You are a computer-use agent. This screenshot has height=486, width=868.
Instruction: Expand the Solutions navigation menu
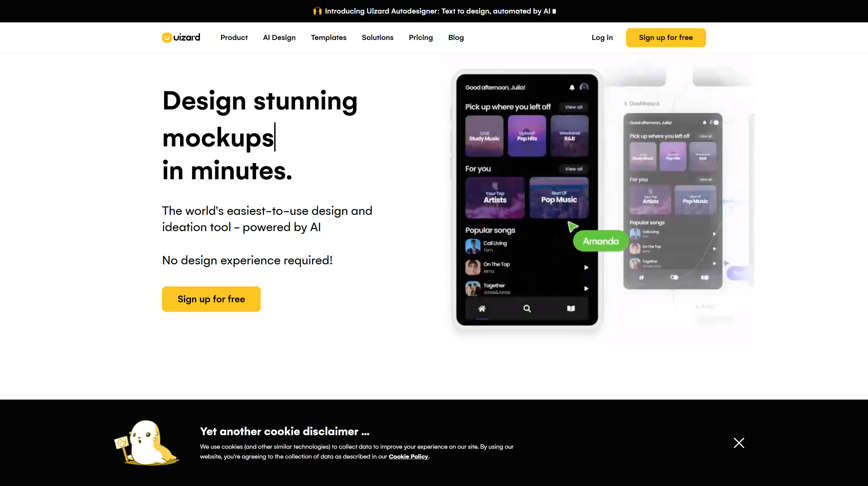tap(377, 38)
